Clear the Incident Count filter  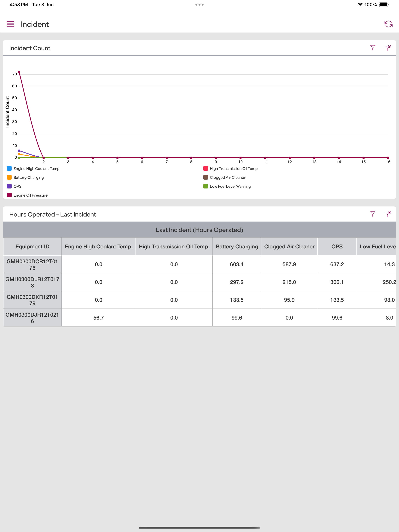click(388, 48)
